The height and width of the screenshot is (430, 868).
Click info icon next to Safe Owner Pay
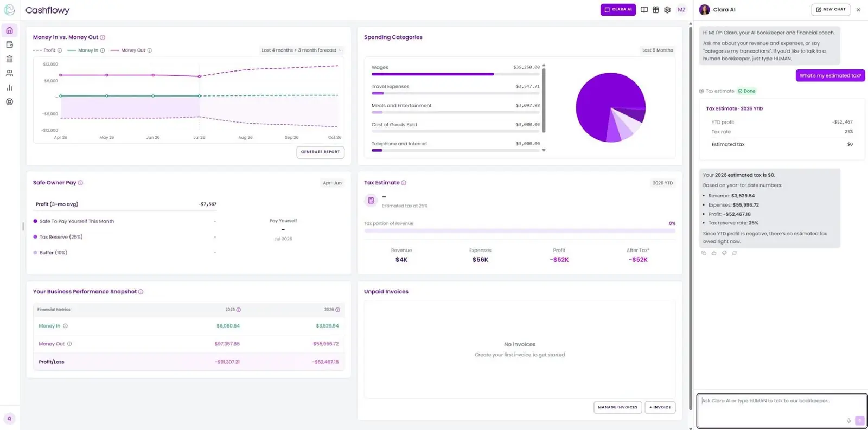coord(80,183)
